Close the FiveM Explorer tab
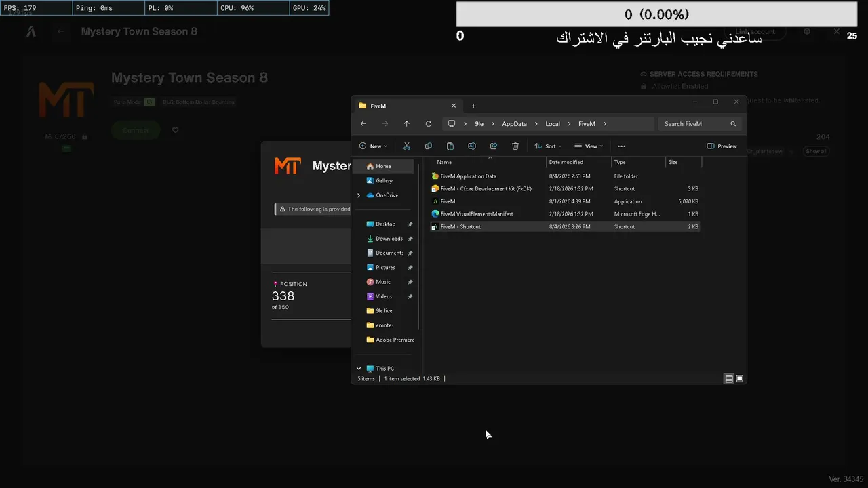This screenshot has height=488, width=868. 454,106
